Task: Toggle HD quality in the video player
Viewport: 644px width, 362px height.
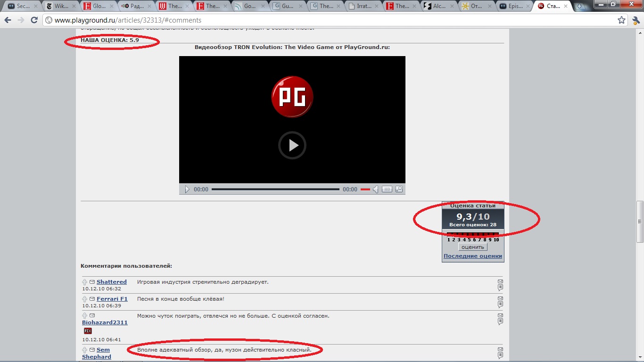Action: point(387,189)
